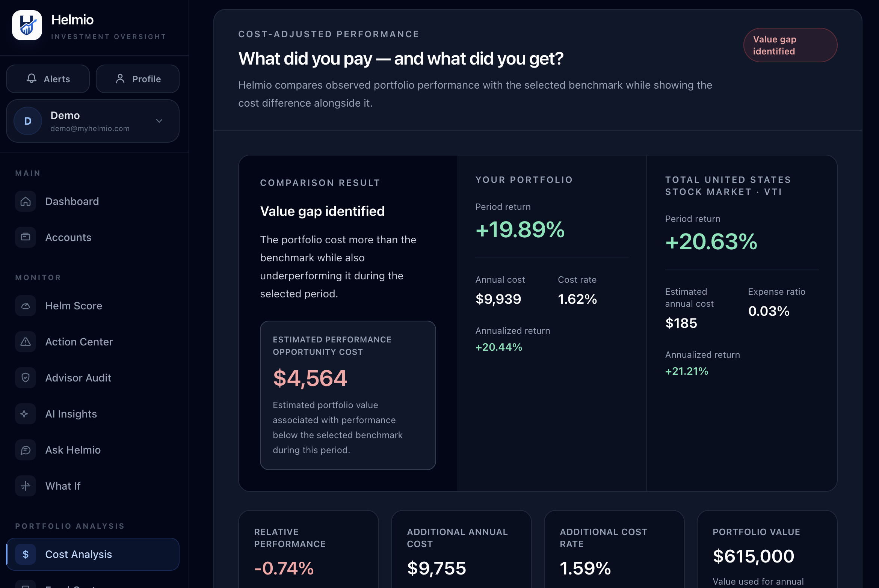This screenshot has height=588, width=879.
Task: Click demo@myhelmio.com email text
Action: click(90, 128)
